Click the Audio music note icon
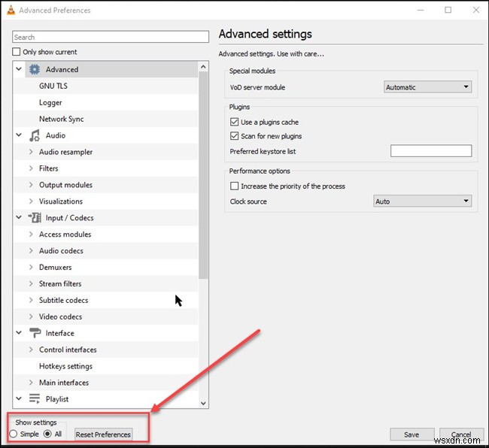Screen dimensions: 489x448 coord(35,135)
